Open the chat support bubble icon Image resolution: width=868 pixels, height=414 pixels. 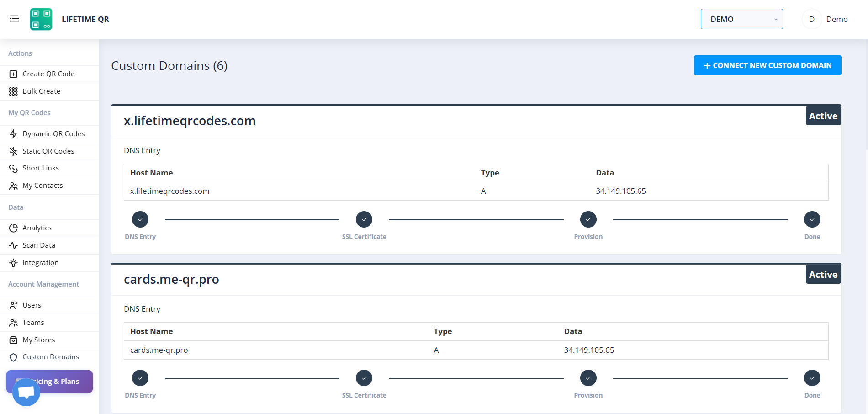coord(26,392)
